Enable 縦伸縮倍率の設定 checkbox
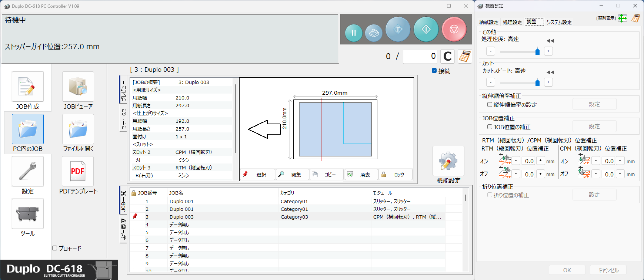This screenshot has width=644, height=280. click(490, 105)
